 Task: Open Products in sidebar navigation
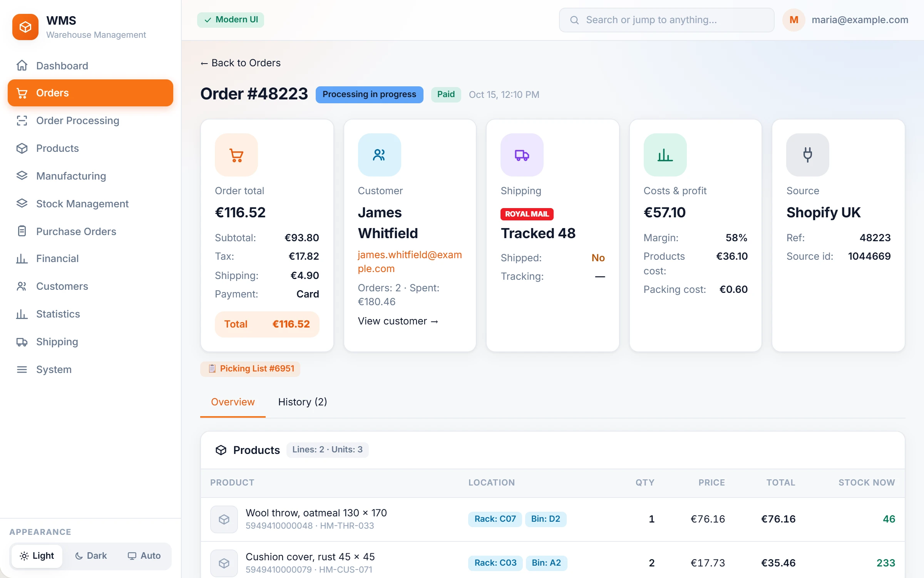point(90,148)
